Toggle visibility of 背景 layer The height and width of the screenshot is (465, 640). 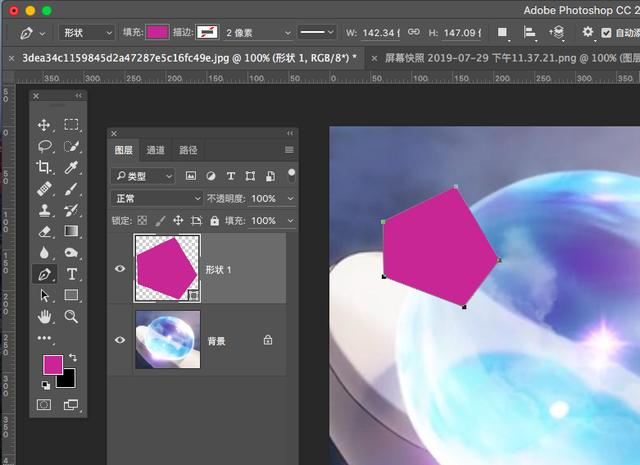click(x=120, y=340)
